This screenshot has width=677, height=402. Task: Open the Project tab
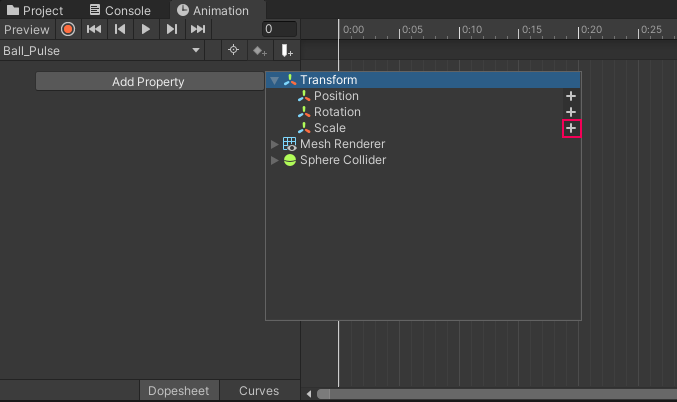pyautogui.click(x=35, y=10)
